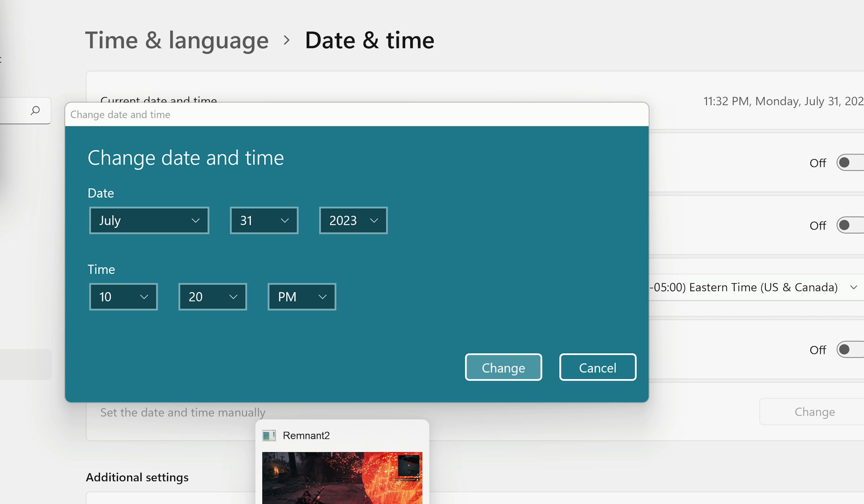The image size is (864, 504).
Task: Go back to Time & language breadcrumb
Action: (177, 41)
